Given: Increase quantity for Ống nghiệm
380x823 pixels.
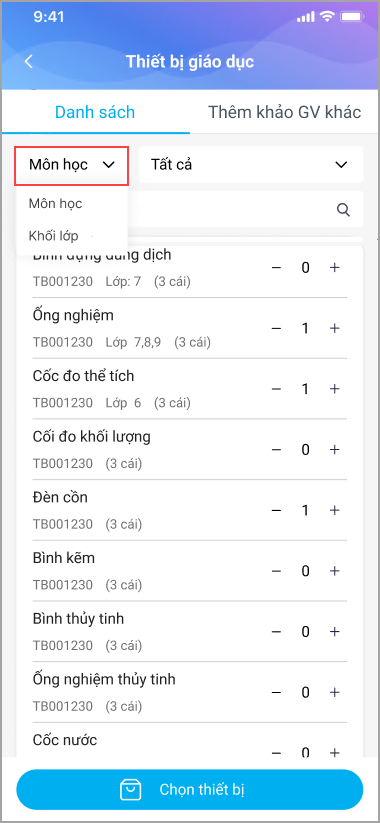Looking at the screenshot, I should click(334, 328).
